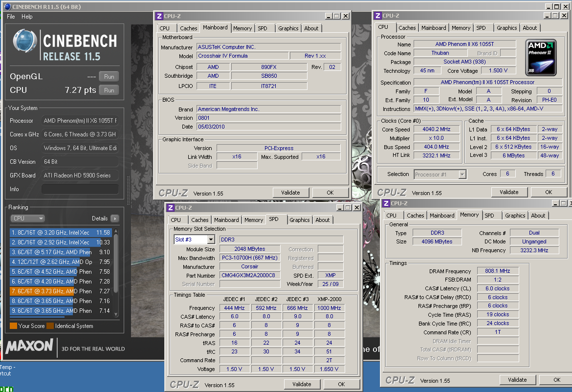Click the Core Voltage 1.500 V value

click(x=498, y=70)
